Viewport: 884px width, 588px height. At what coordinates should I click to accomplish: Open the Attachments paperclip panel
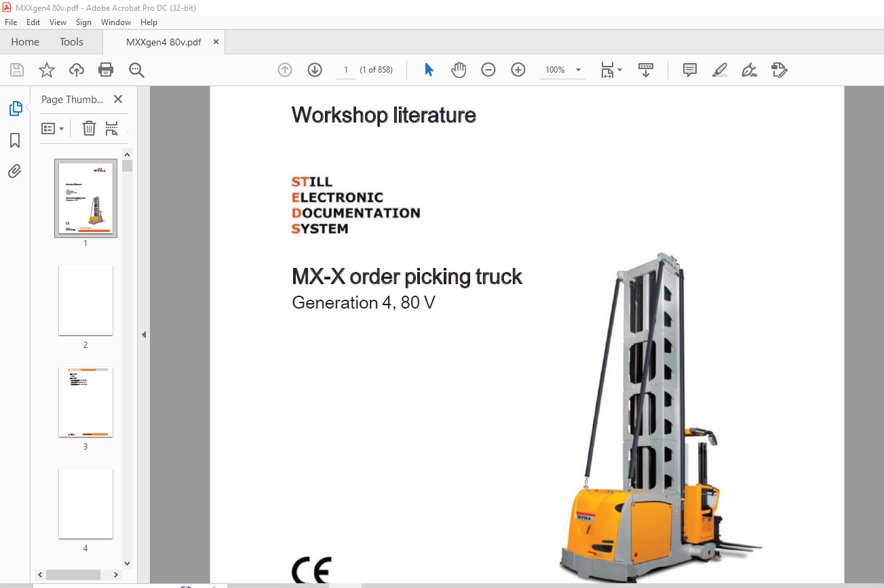tap(15, 171)
